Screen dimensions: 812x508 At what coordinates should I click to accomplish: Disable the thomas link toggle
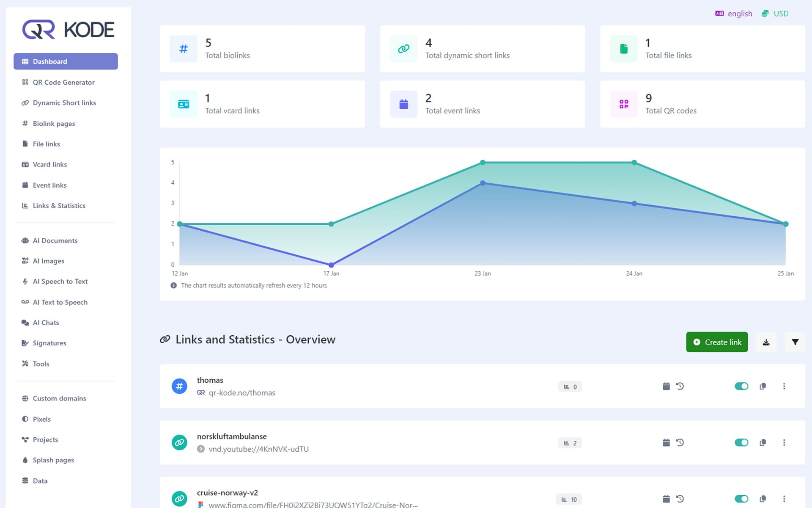click(741, 386)
